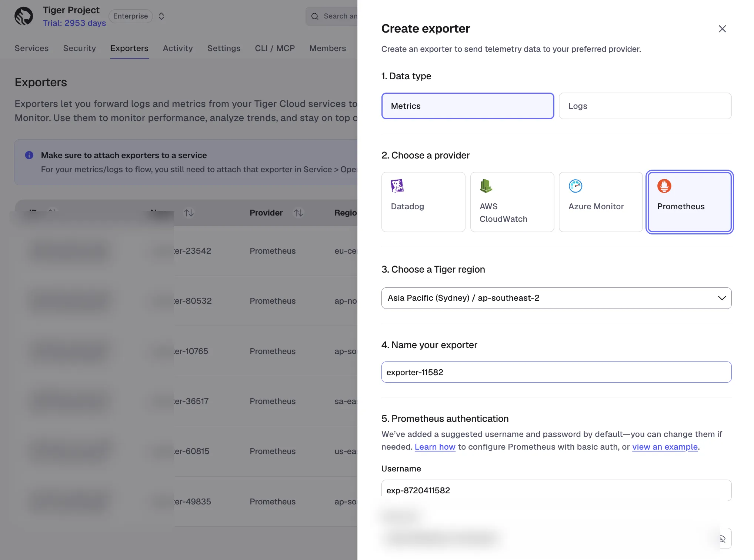Viewport: 754px width, 560px height.
Task: Sort table by Name column arrows
Action: tap(189, 213)
